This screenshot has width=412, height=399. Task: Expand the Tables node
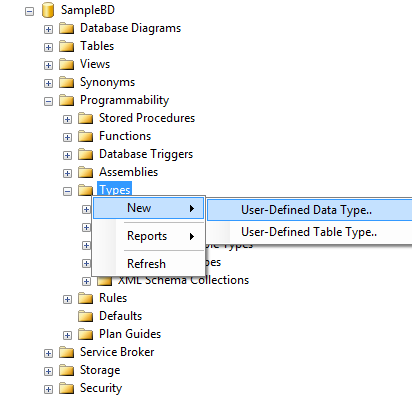48,48
